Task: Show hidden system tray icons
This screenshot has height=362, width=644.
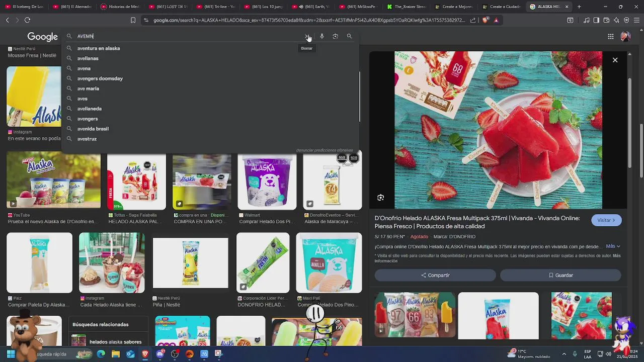Action: point(563,354)
